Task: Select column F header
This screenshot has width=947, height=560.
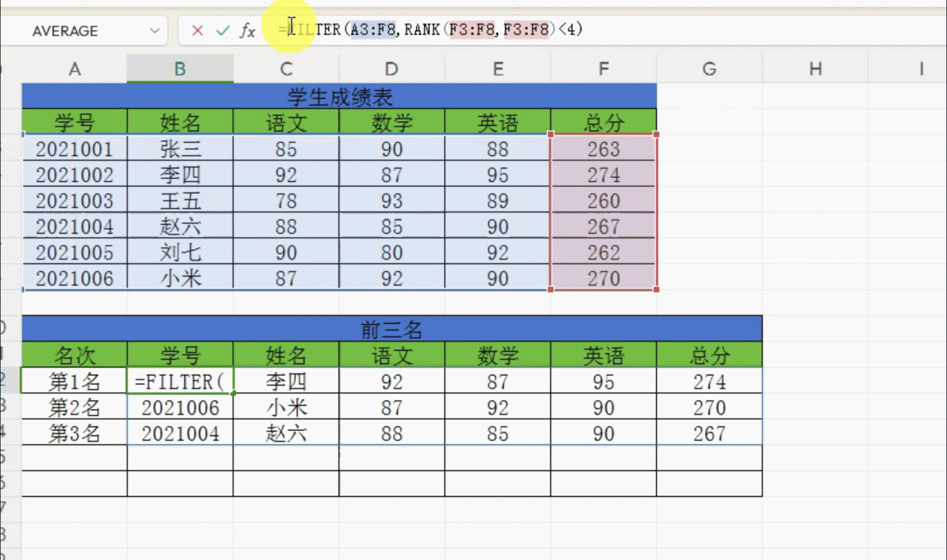Action: (604, 69)
